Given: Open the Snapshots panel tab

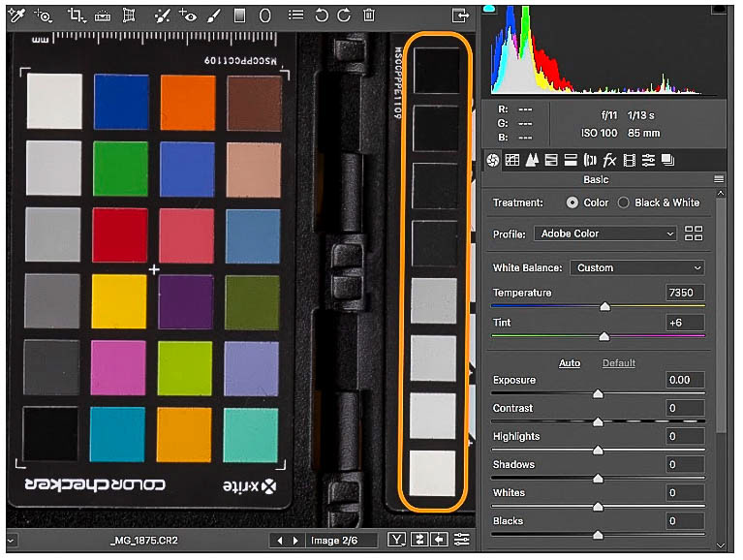Looking at the screenshot, I should point(668,161).
